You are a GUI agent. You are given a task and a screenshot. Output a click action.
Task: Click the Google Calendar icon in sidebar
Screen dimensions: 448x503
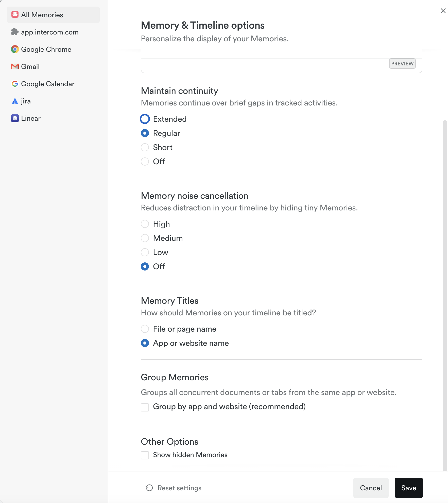[15, 84]
